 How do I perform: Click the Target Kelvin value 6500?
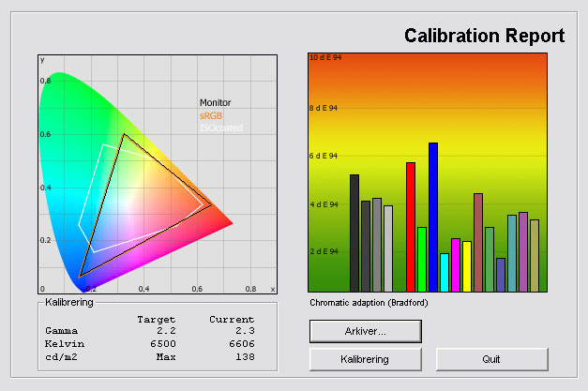(x=163, y=344)
